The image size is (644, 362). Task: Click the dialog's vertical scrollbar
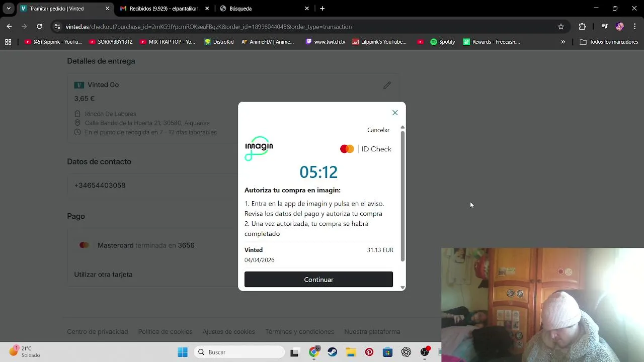[403, 196]
